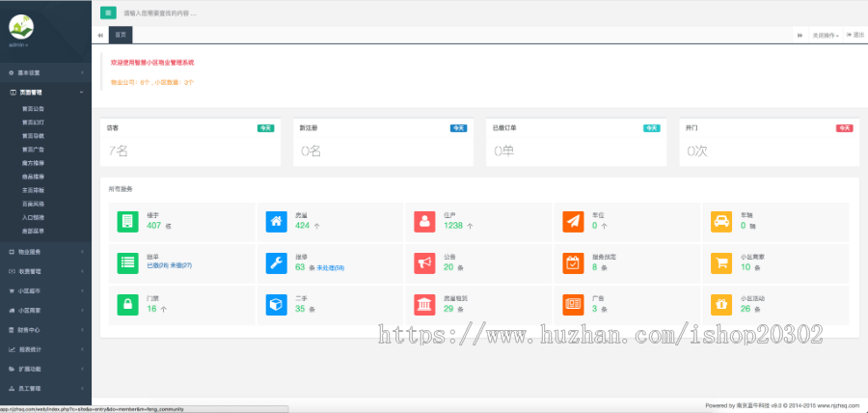The width and height of the screenshot is (868, 413).
Task: Click the rental listing count 29
Action: [448, 309]
